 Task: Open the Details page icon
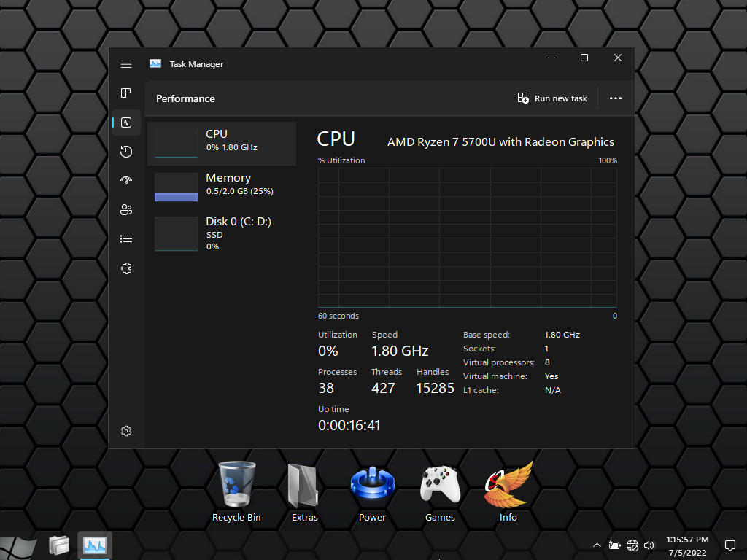pyautogui.click(x=125, y=238)
